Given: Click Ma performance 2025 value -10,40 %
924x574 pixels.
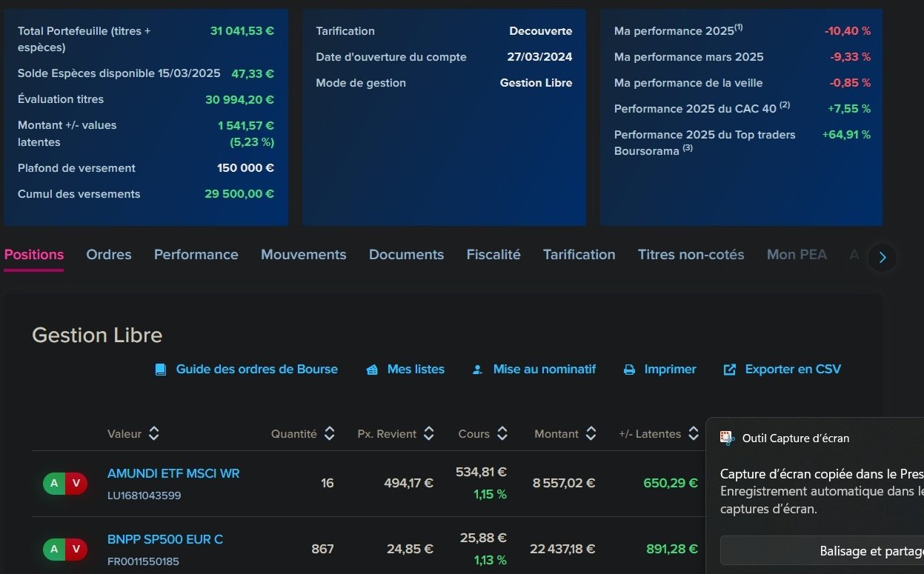Looking at the screenshot, I should coord(848,31).
